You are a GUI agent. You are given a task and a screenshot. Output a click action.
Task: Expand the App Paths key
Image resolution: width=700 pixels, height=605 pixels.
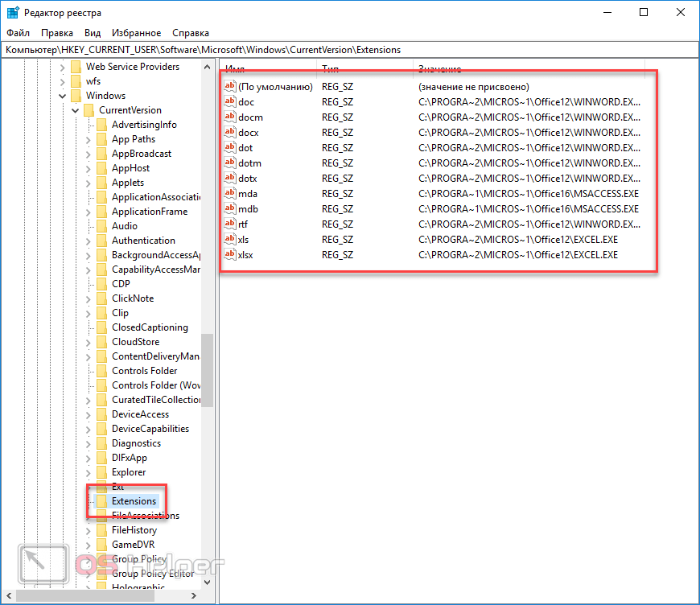pos(89,139)
